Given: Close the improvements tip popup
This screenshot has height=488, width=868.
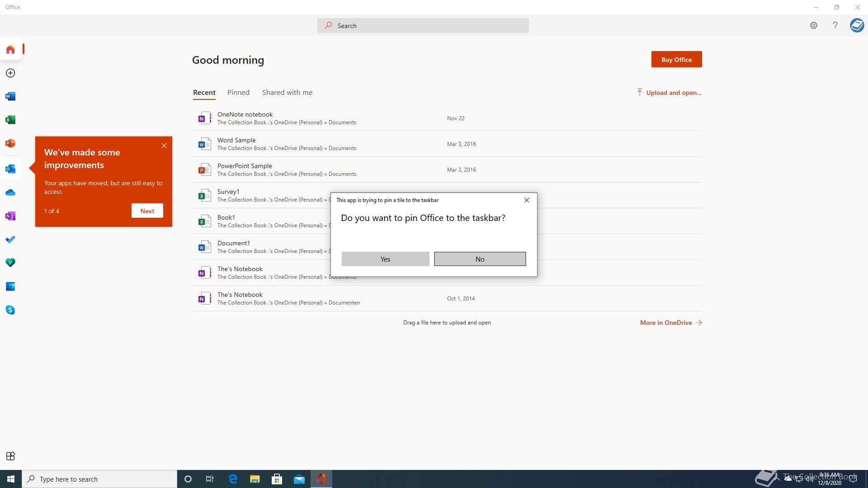Looking at the screenshot, I should click(164, 145).
